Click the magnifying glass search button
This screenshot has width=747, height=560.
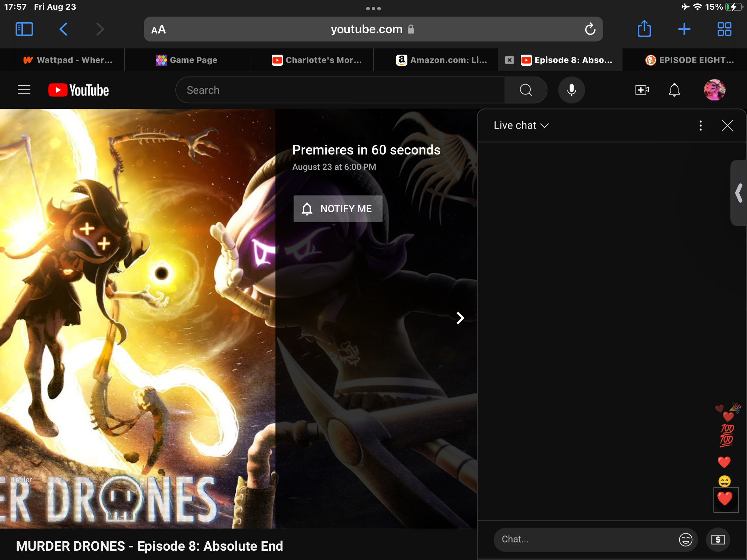tap(526, 90)
